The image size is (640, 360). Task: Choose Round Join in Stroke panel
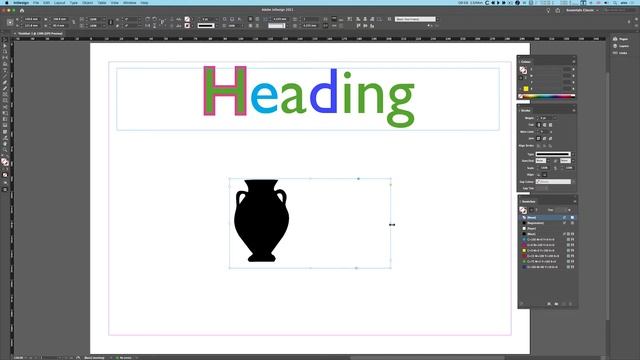(x=544, y=139)
